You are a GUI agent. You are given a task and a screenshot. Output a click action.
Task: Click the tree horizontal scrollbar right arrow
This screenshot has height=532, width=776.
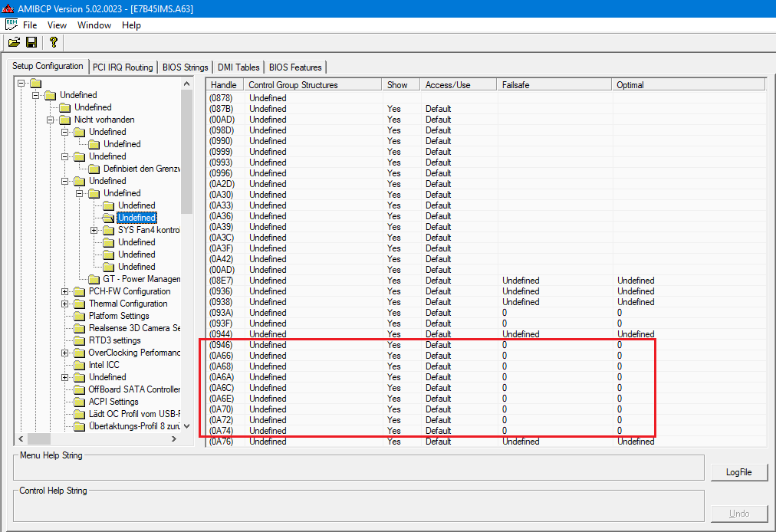pyautogui.click(x=174, y=438)
